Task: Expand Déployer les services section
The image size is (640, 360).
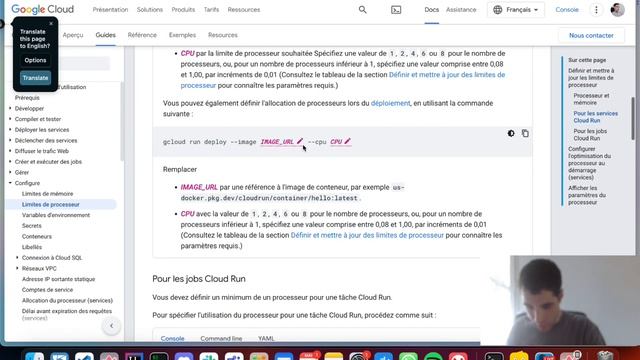Action: click(10, 129)
